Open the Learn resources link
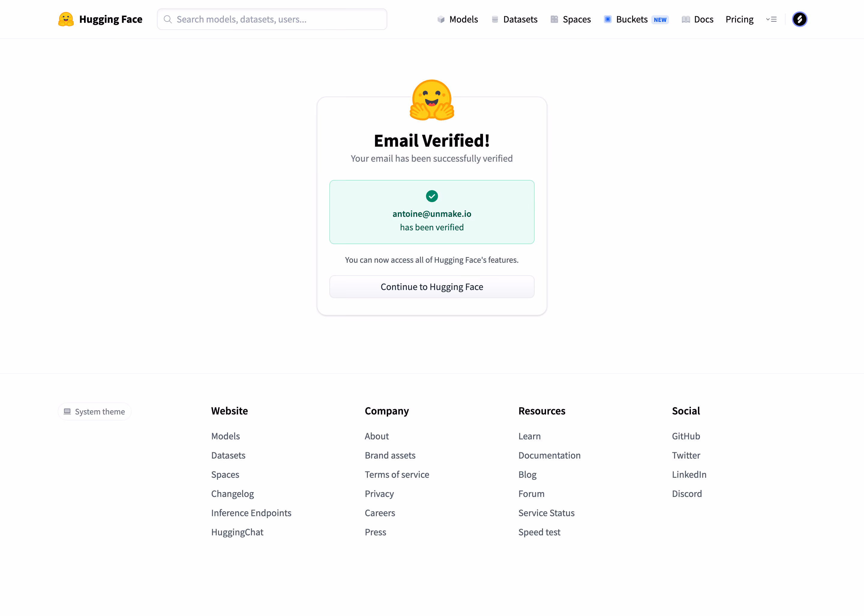Viewport: 864px width, 616px height. [529, 436]
